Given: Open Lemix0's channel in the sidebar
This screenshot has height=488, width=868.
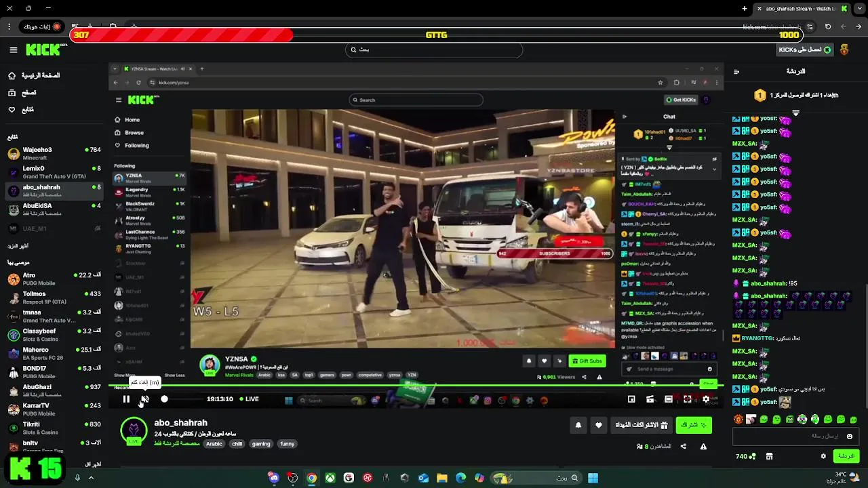Looking at the screenshot, I should coord(54,172).
